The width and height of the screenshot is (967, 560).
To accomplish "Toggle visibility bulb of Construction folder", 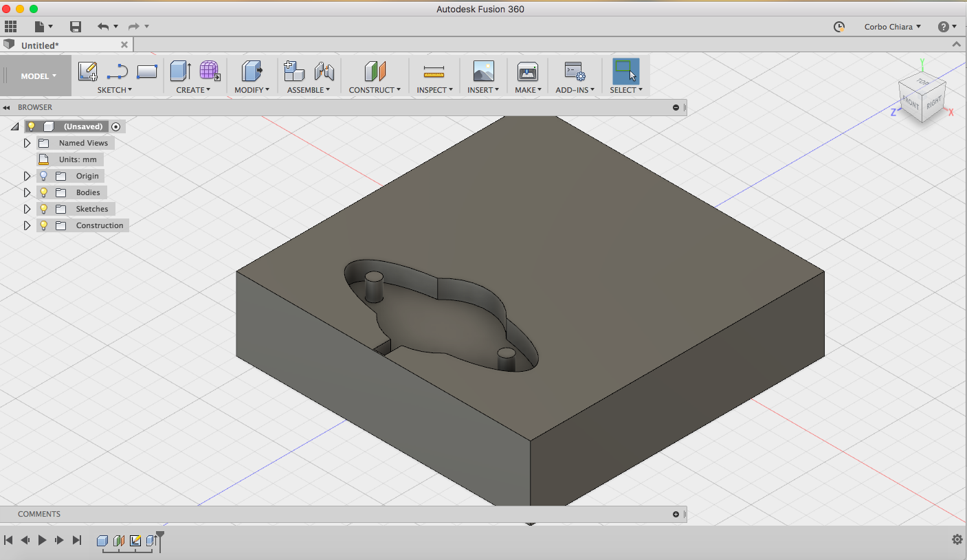I will [x=44, y=225].
